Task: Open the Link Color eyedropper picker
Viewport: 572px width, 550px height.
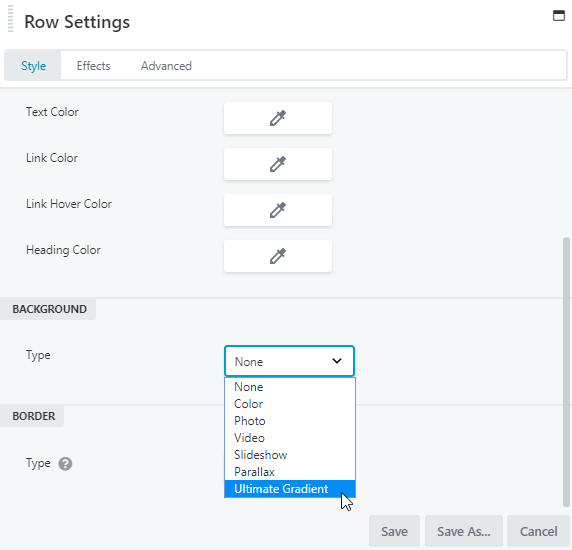Action: tap(278, 164)
